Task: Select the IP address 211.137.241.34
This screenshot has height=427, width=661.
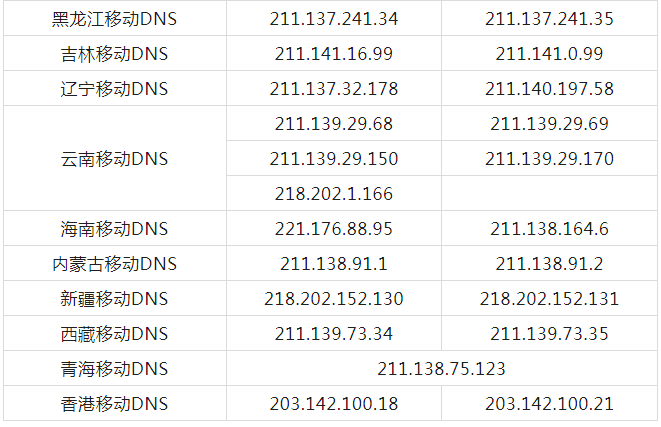Action: point(334,19)
